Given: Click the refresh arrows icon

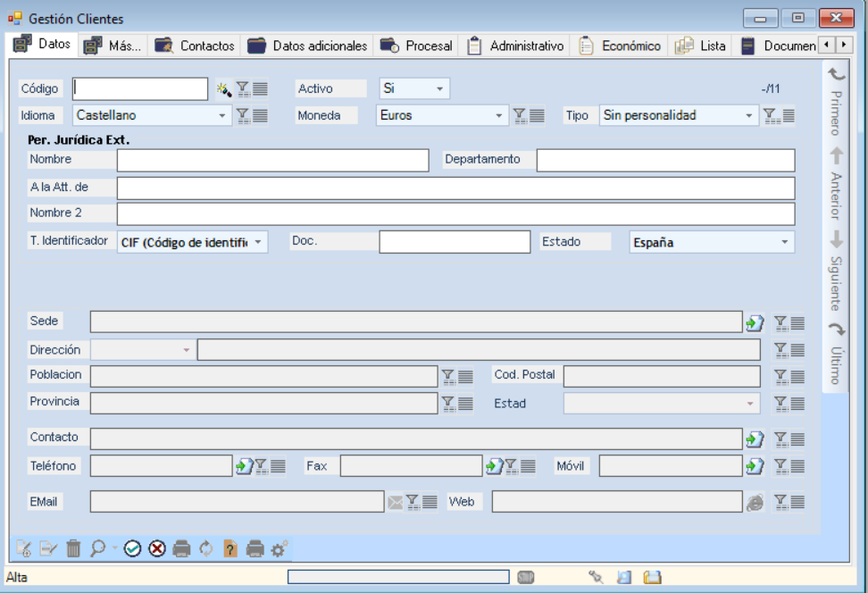Looking at the screenshot, I should click(206, 548).
